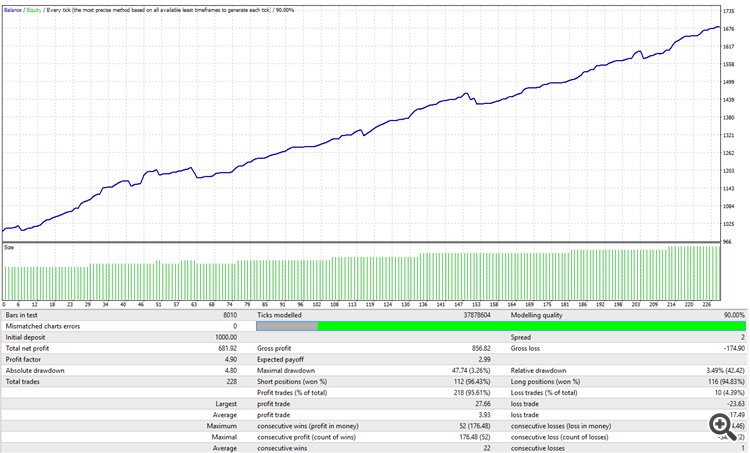Click the 'consecutive wins (profit in money)' label
The width and height of the screenshot is (750, 453).
(308, 426)
